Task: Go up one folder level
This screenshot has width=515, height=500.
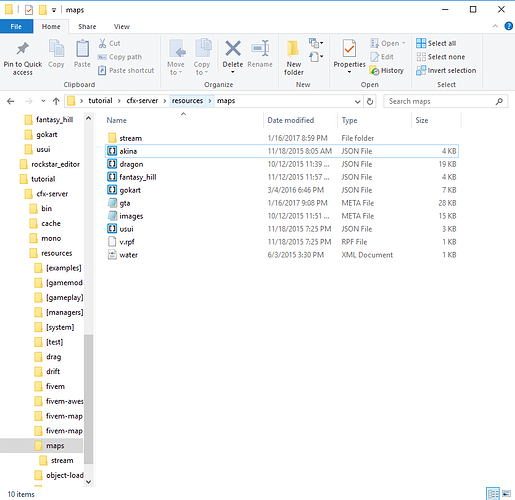Action: coord(56,101)
